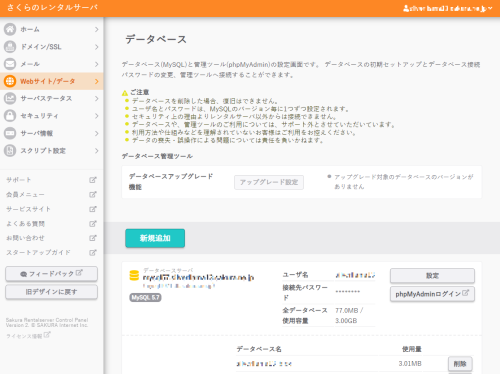Click the database 設定 button
500x374 pixels.
coord(432,276)
